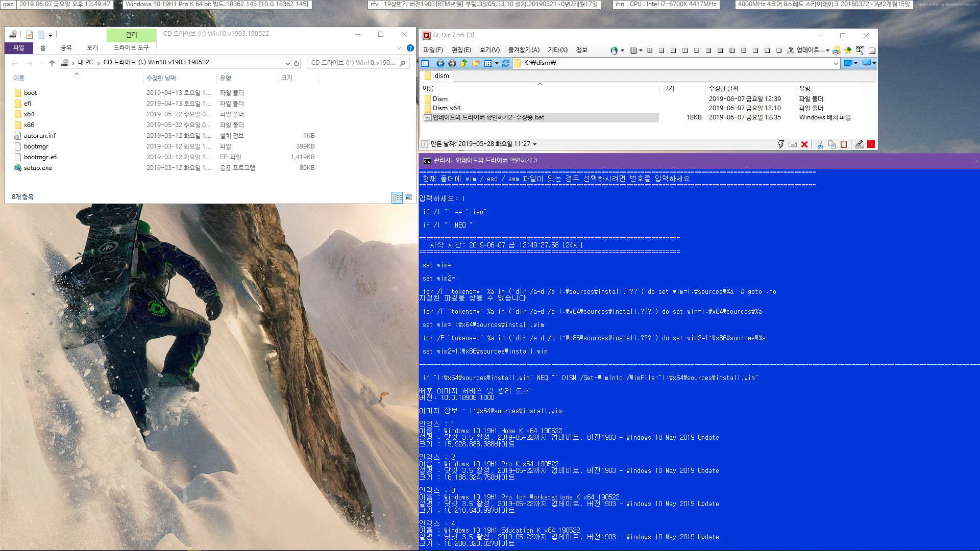Select the four-pane layout icon in Q-Dir

650,51
